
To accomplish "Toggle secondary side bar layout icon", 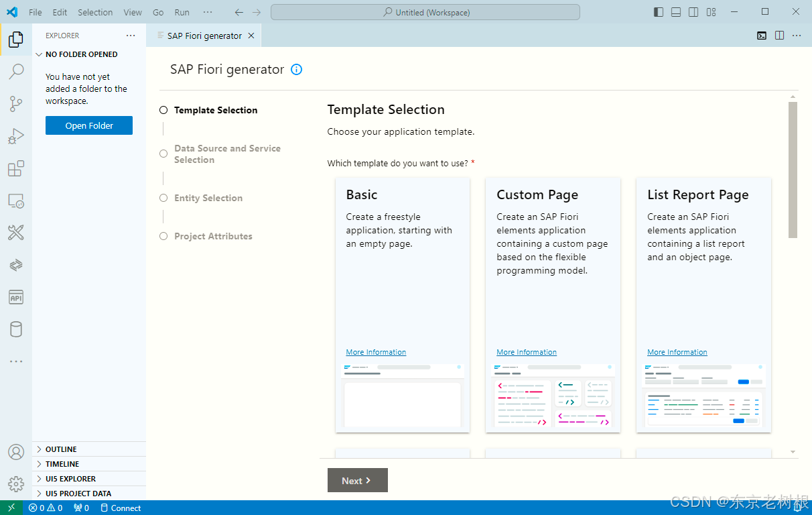I will tap(693, 12).
